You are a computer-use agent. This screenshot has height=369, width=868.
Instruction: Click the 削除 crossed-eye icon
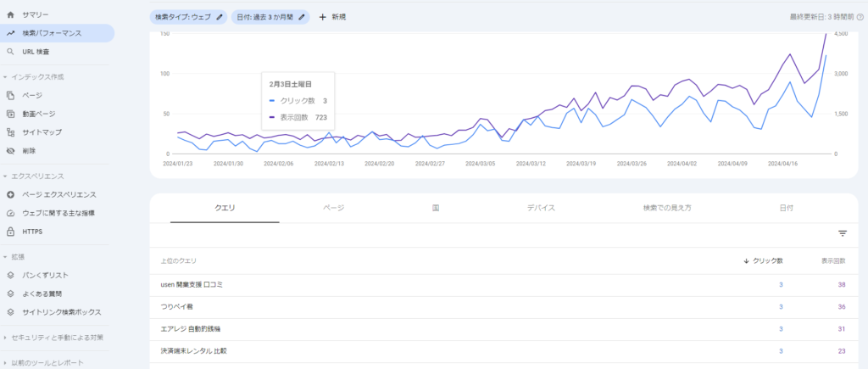click(10, 151)
